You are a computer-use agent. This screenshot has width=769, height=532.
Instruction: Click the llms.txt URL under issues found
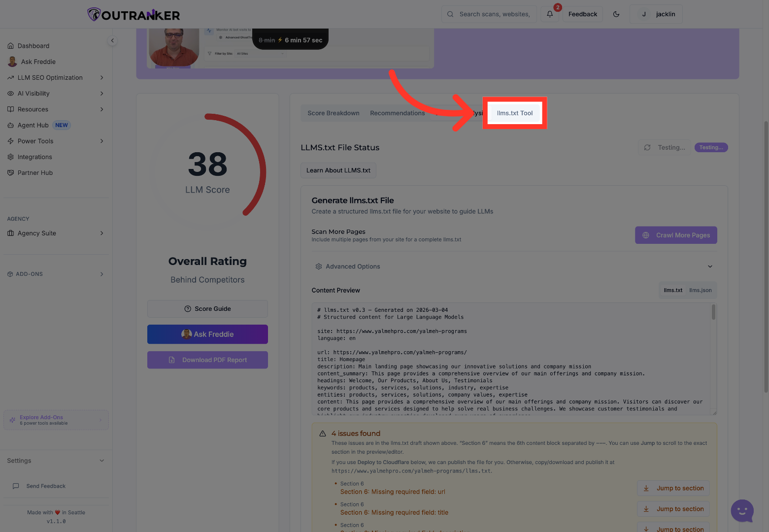pyautogui.click(x=411, y=471)
